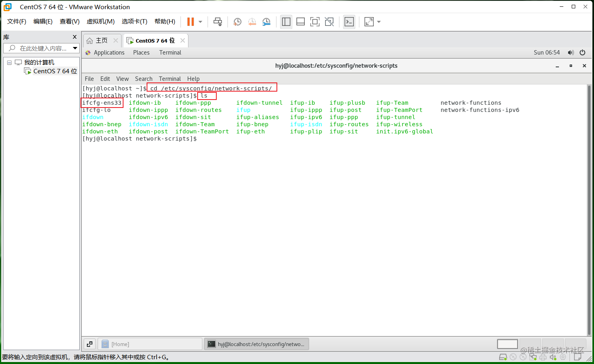This screenshot has height=364, width=594.
Task: Click the printer device status icon
Action: tap(543, 357)
